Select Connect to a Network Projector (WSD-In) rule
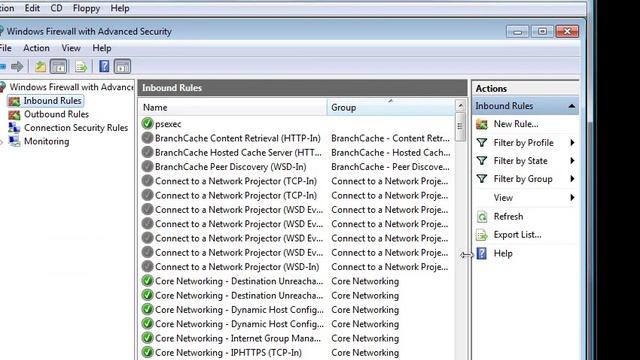Screen dimensions: 640x360 tap(237, 267)
